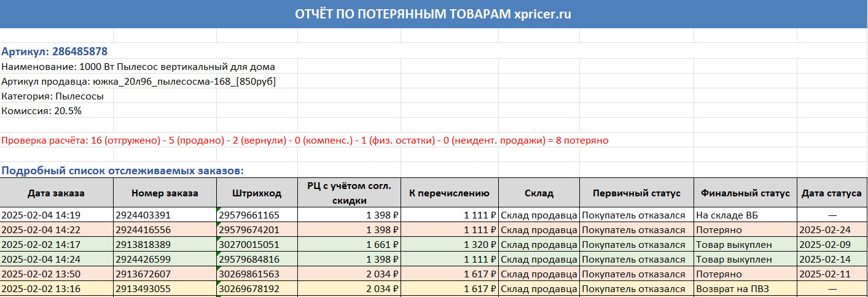This screenshot has width=868, height=297.
Task: Click date cell '2025-02-02 13:16'
Action: click(57, 289)
